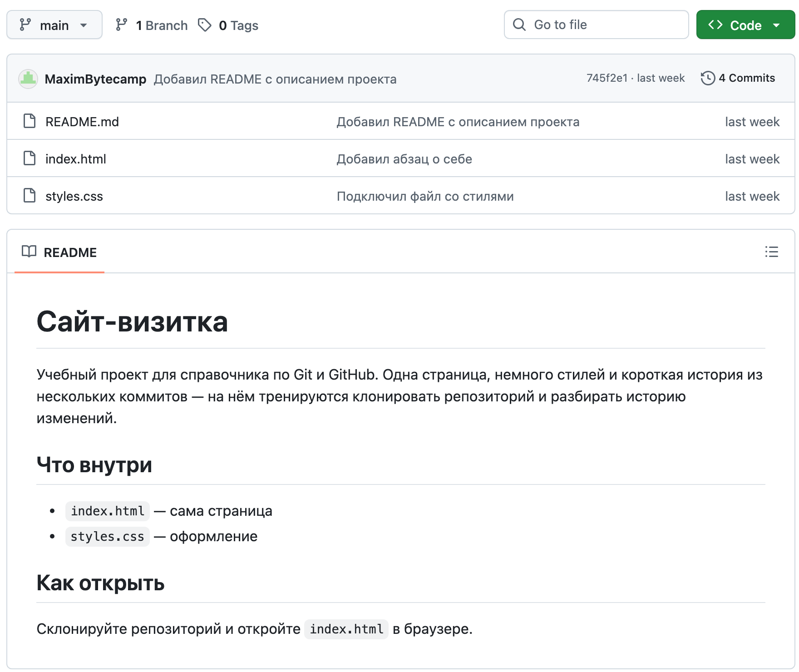This screenshot has width=799, height=672.
Task: Open the main branch selector dropdown
Action: point(54,25)
